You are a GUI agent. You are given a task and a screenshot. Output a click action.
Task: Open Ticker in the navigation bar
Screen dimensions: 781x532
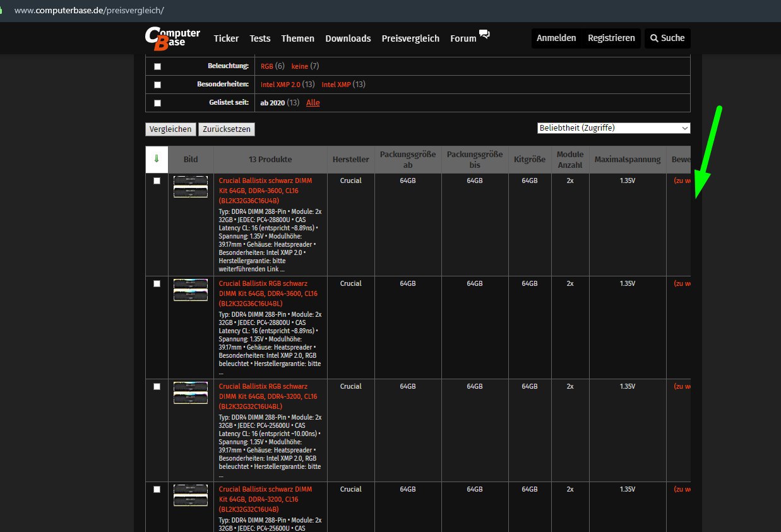pos(226,38)
